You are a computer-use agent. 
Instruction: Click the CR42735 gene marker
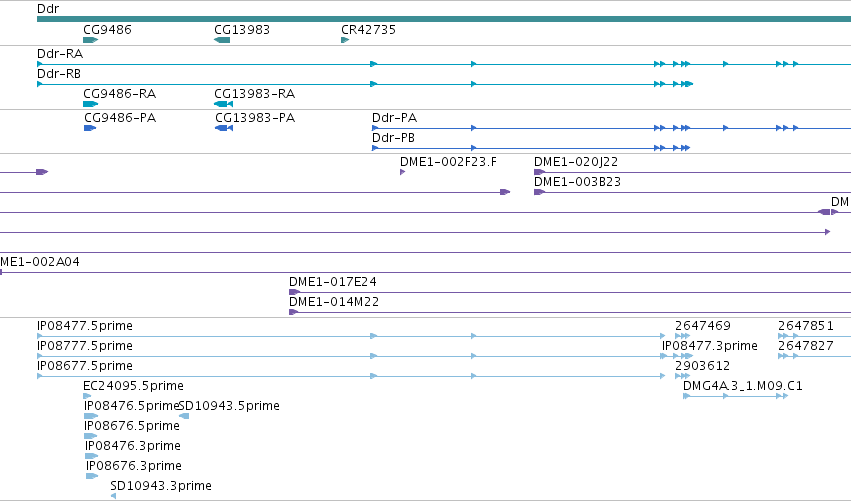(345, 40)
